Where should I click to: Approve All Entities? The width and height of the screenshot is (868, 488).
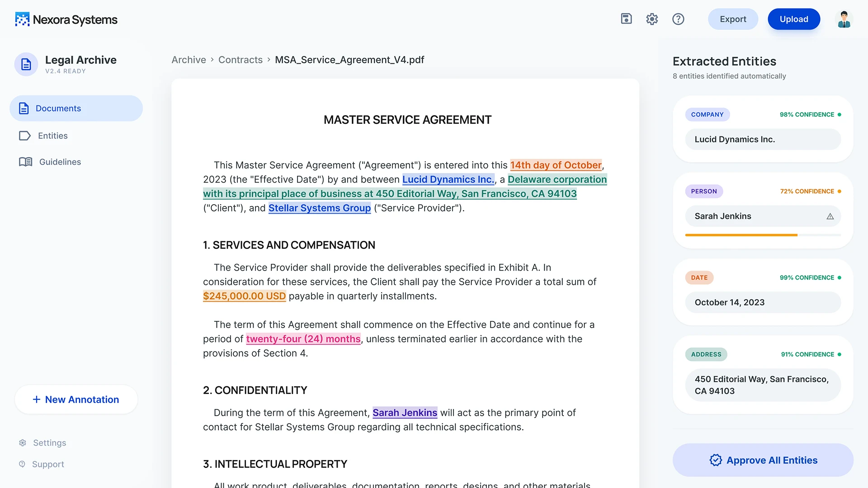(763, 460)
